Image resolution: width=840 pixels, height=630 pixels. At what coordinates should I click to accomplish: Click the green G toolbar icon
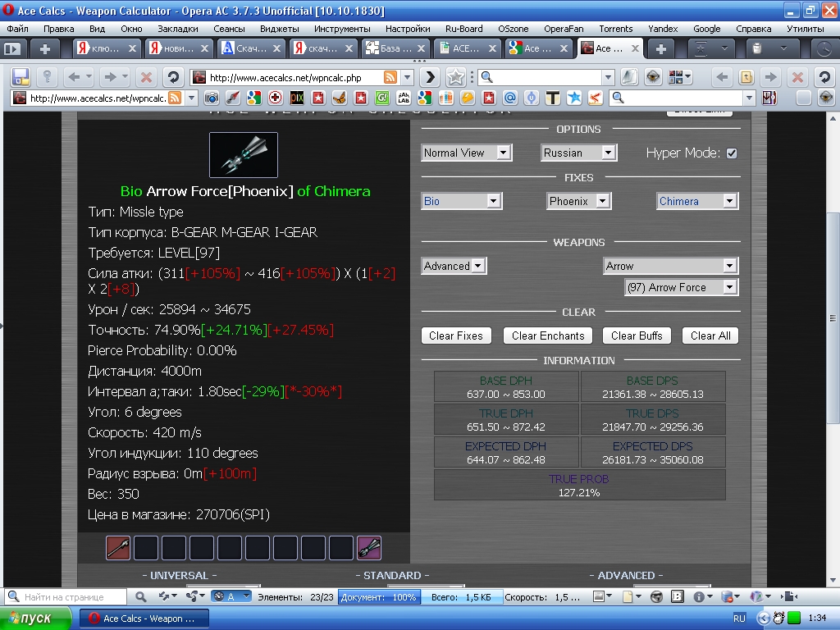click(382, 98)
